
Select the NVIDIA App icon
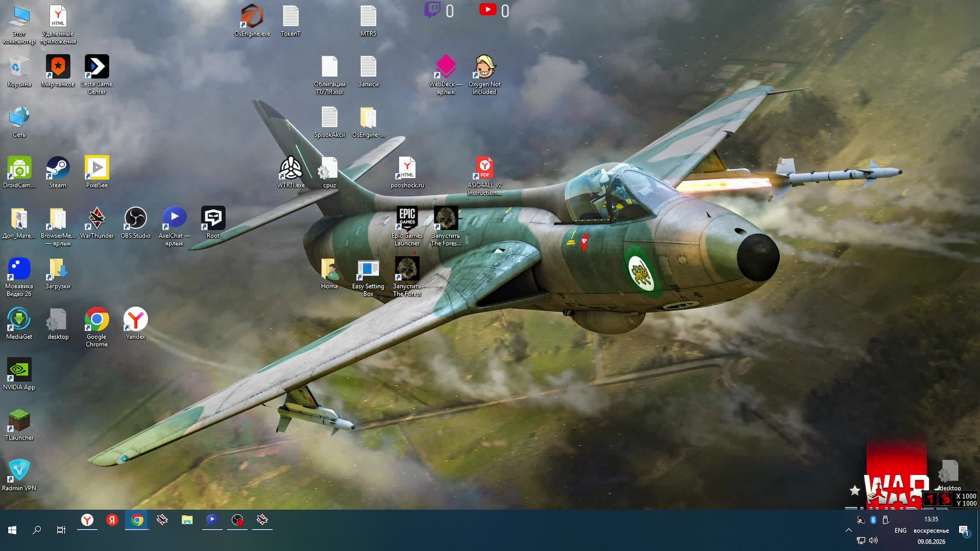pos(19,374)
